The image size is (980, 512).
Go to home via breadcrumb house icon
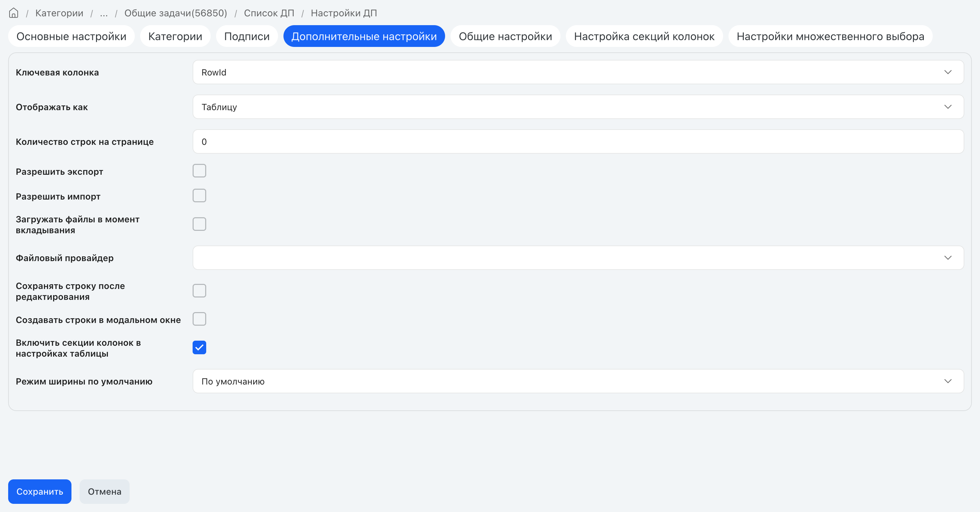[x=14, y=13]
